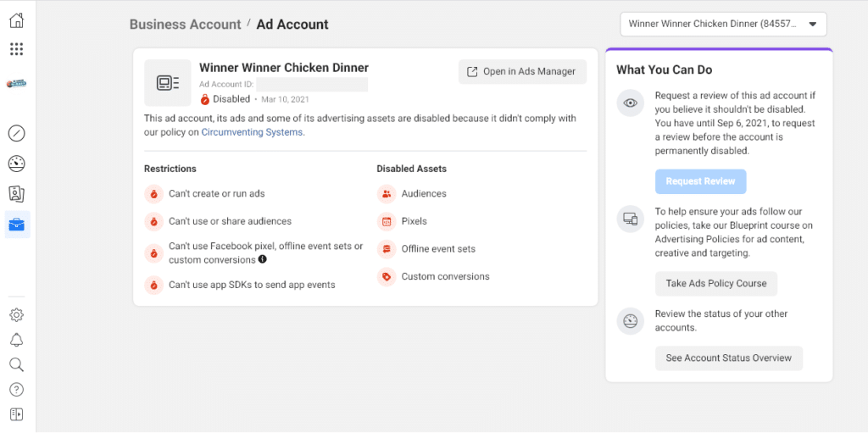Click the Offline event sets icon

tap(387, 249)
